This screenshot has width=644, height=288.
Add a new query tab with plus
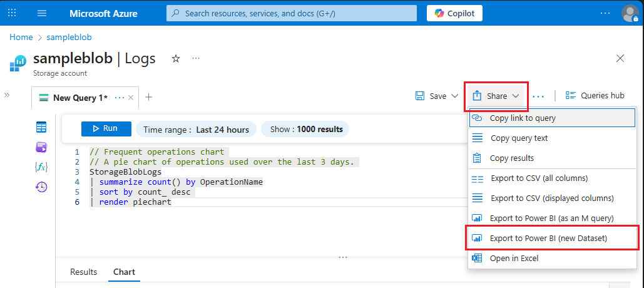coord(149,97)
